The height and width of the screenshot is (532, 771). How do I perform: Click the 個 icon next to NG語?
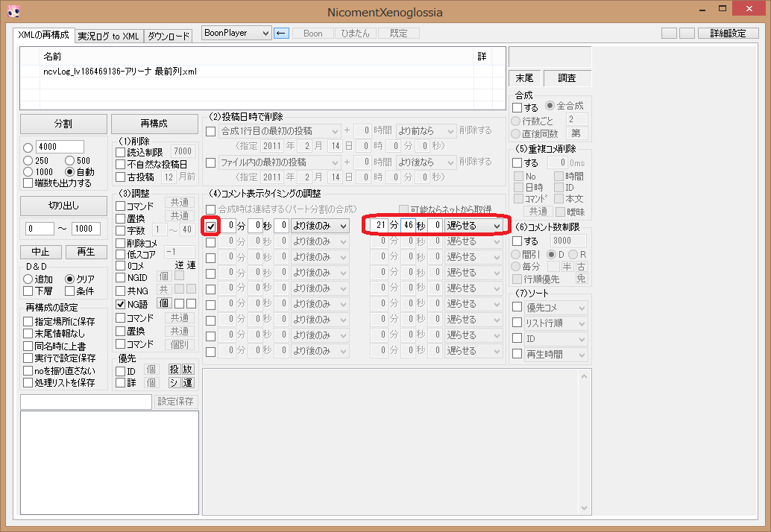coord(165,303)
